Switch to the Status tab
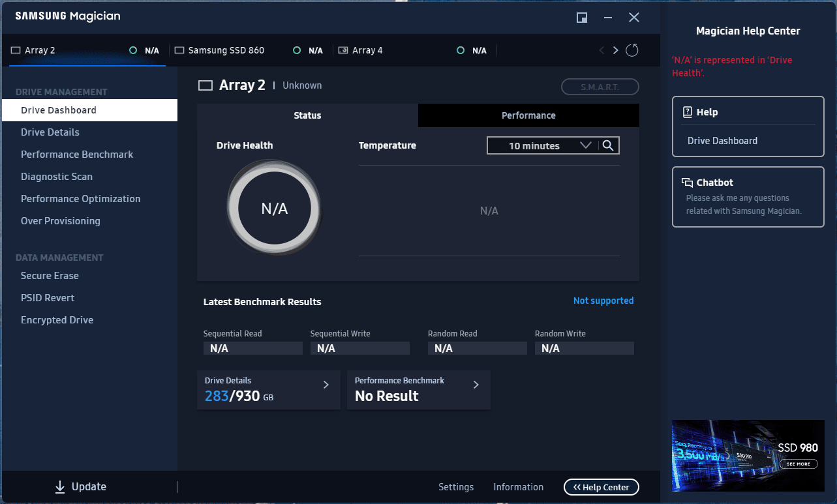The width and height of the screenshot is (837, 504). pos(307,115)
